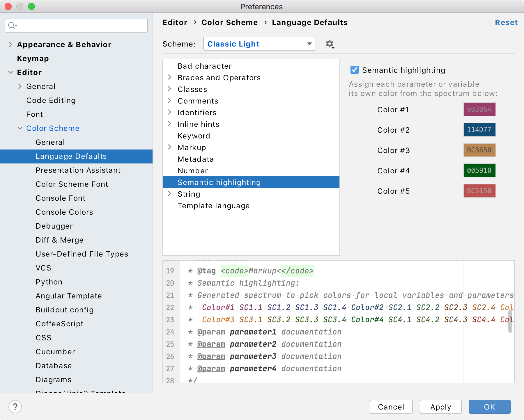Confirm changes with the OK button
The width and height of the screenshot is (524, 420).
pos(489,407)
